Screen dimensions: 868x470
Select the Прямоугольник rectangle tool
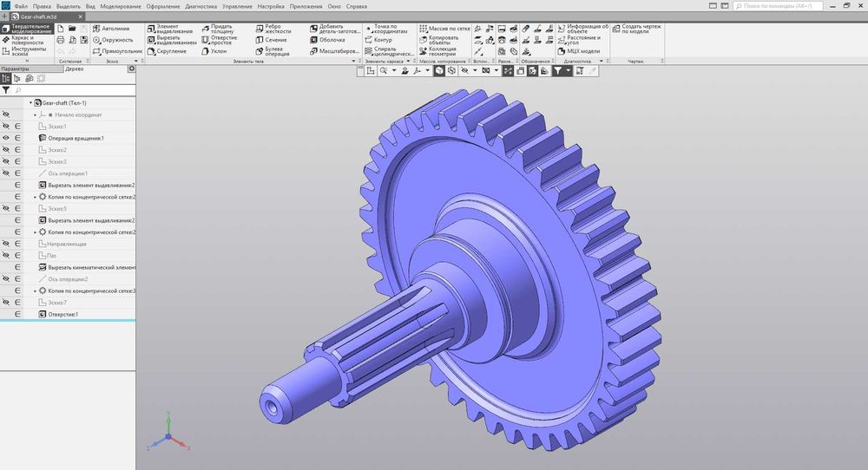click(x=117, y=51)
